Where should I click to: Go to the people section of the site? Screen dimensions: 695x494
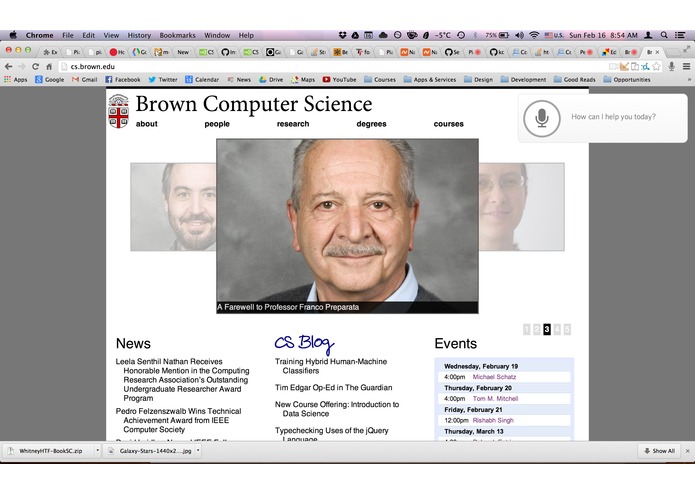[x=217, y=124]
